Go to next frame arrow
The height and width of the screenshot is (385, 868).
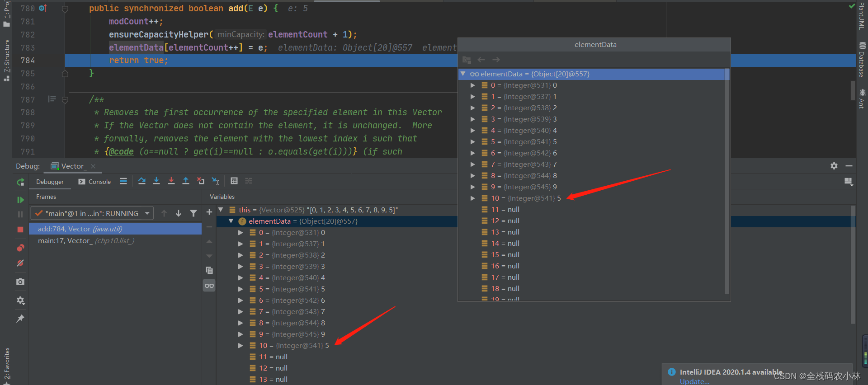coord(179,213)
